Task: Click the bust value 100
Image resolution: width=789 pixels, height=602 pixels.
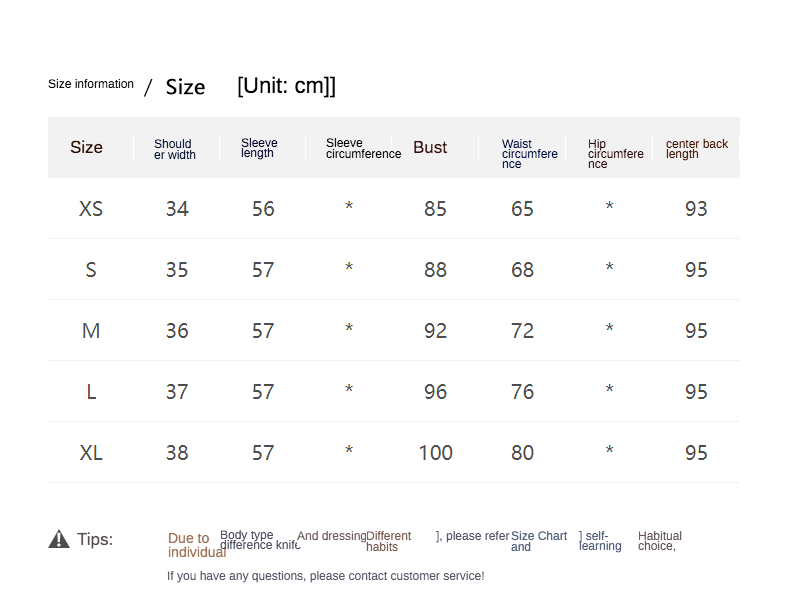Action: point(435,453)
